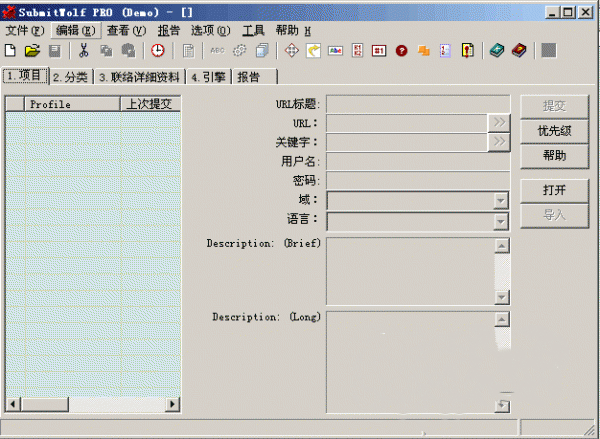Click the four-way arrow toolbar icon
The width and height of the screenshot is (600, 439).
point(292,50)
